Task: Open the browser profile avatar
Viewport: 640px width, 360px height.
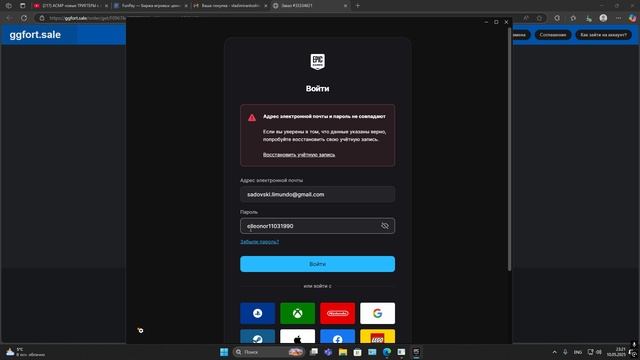Action: coord(603,18)
